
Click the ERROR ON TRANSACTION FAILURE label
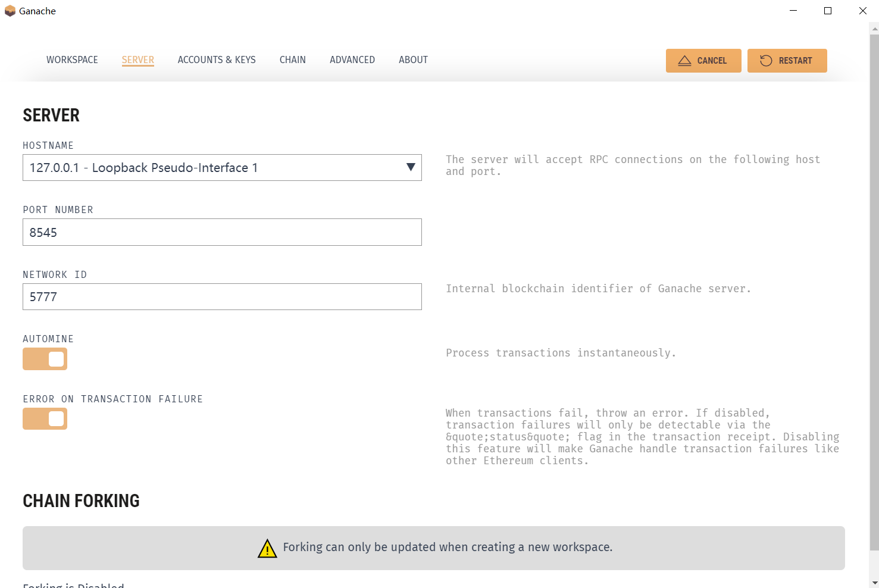[x=112, y=399]
